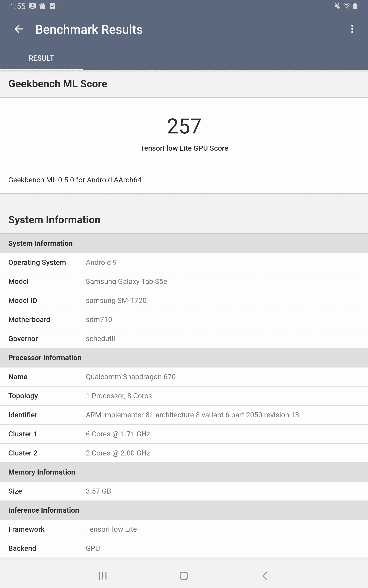Tap the Backend label
This screenshot has width=368, height=588.
[x=22, y=548]
